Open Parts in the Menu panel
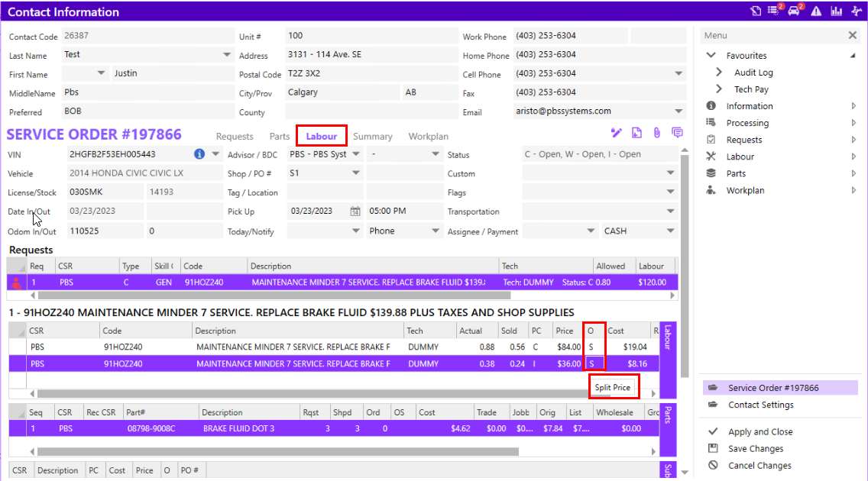 (x=737, y=173)
